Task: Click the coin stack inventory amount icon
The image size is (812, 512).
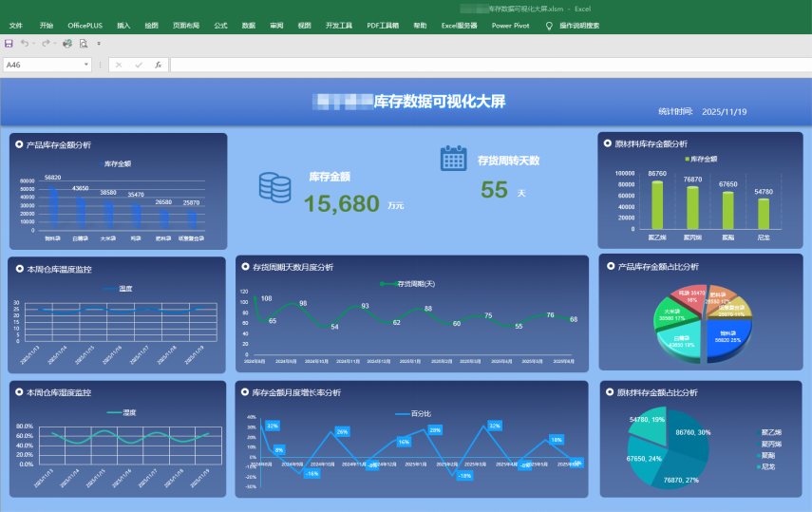Action: (274, 188)
